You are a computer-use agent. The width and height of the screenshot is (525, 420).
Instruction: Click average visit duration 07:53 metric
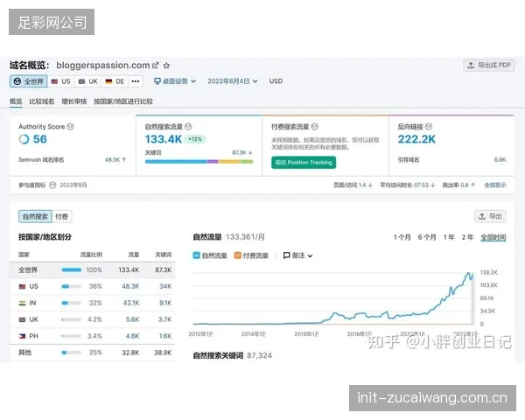click(x=407, y=185)
